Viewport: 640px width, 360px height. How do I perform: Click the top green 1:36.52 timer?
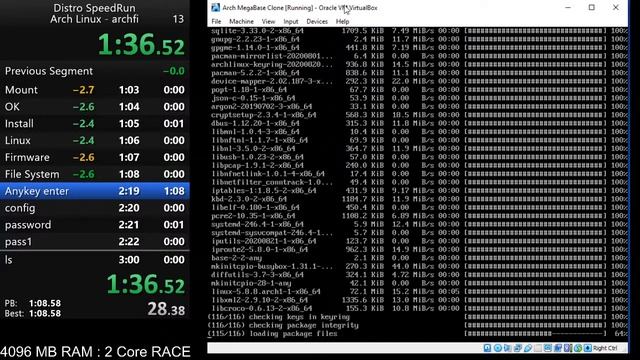click(141, 44)
